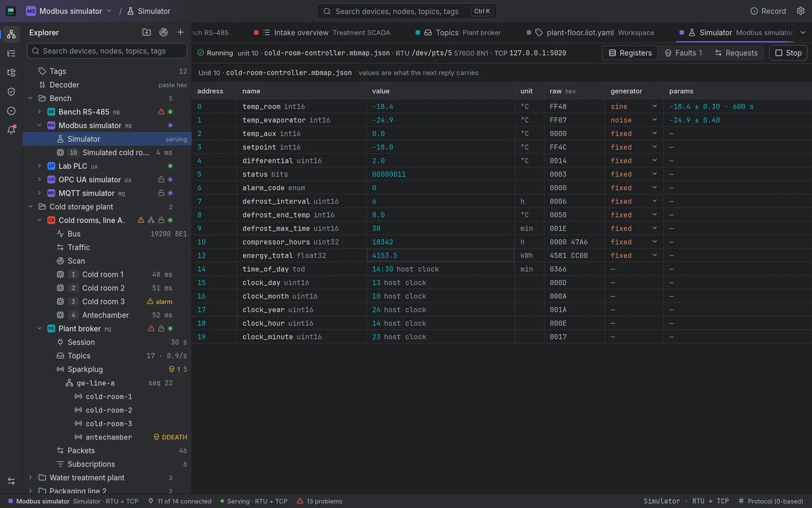Click the Explorer search field

pyautogui.click(x=107, y=51)
